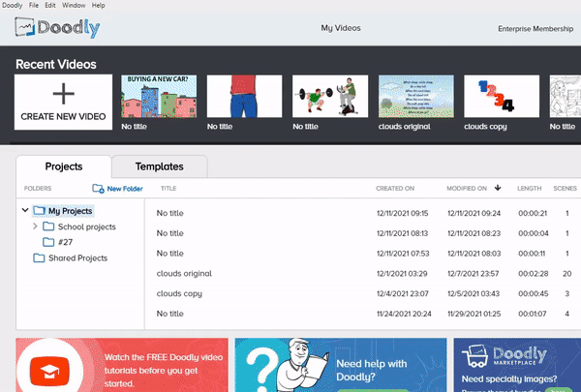Sort by MODIFIED ON column header
The width and height of the screenshot is (581, 392).
(467, 188)
